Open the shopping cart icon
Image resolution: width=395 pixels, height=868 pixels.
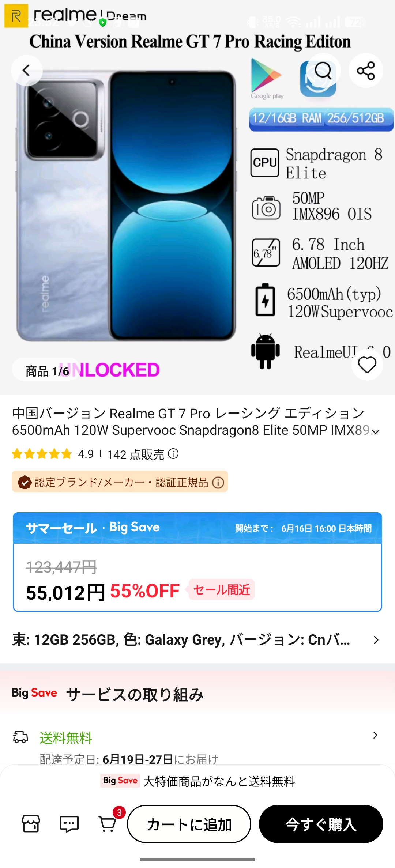click(108, 824)
